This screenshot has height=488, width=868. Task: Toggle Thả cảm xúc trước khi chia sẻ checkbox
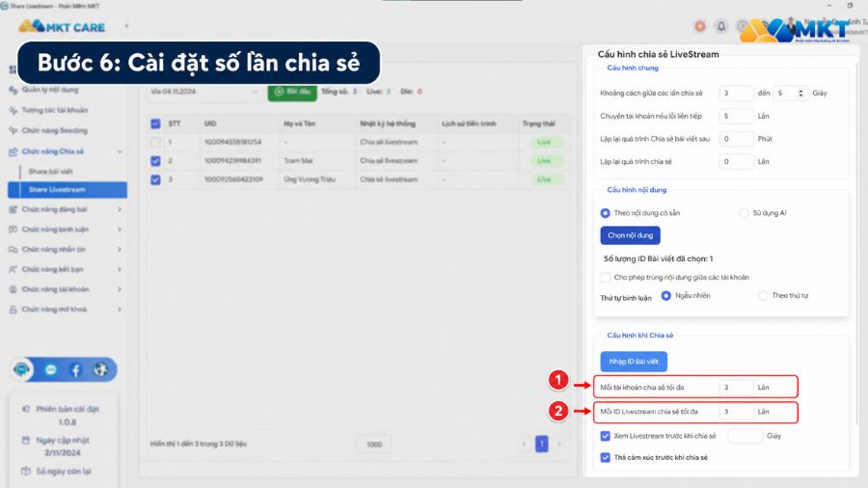[x=605, y=457]
